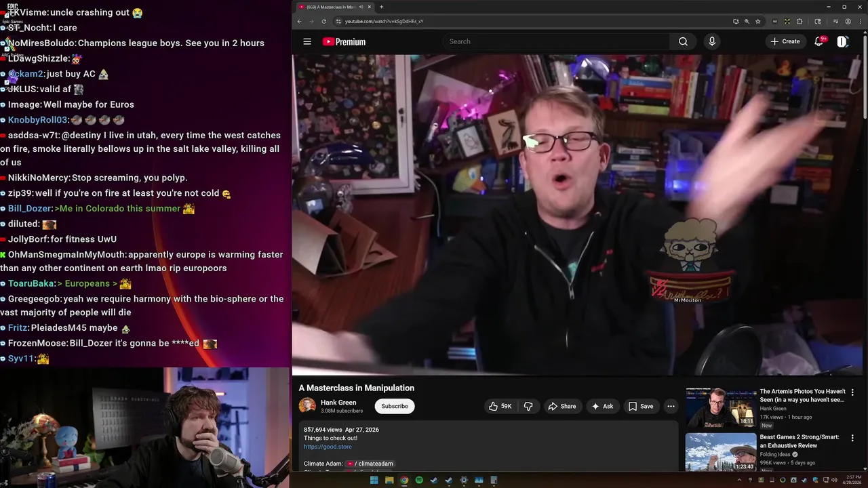Open the climateadam channel link
Viewport: 868px width, 488px height.
point(370,464)
